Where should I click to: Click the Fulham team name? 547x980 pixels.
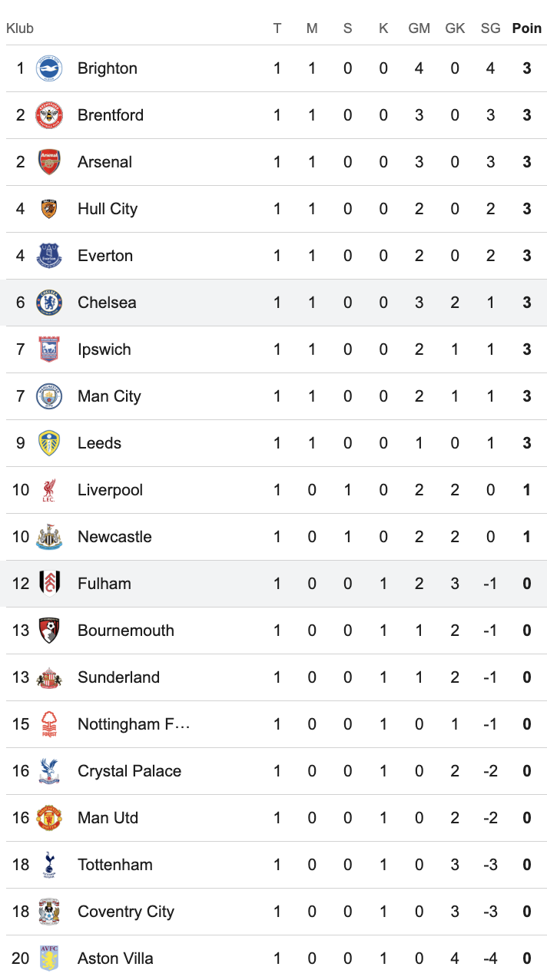104,584
